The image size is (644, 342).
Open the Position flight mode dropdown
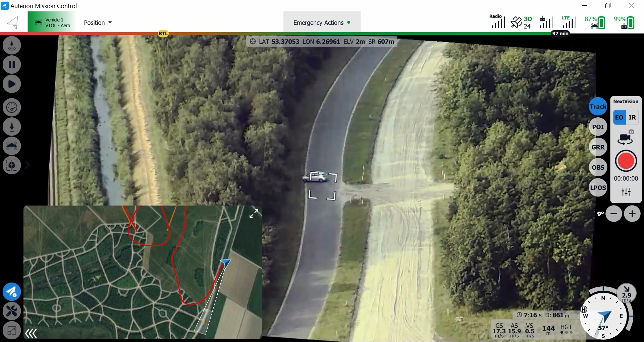point(98,22)
